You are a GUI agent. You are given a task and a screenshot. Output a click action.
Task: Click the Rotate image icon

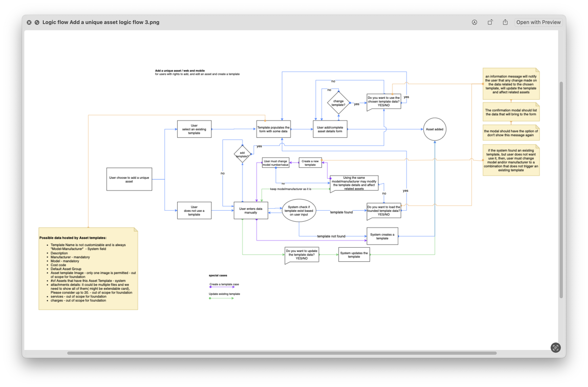pyautogui.click(x=490, y=22)
